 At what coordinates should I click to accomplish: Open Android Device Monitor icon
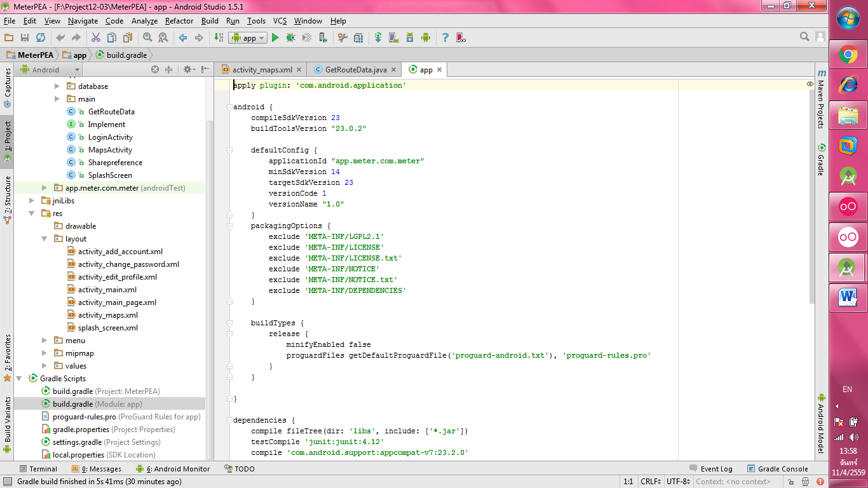point(426,38)
